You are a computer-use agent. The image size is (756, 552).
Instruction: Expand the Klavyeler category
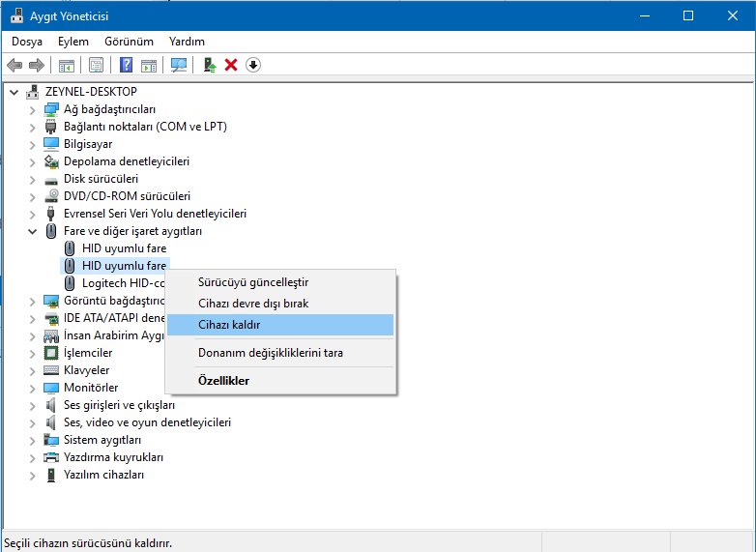32,370
